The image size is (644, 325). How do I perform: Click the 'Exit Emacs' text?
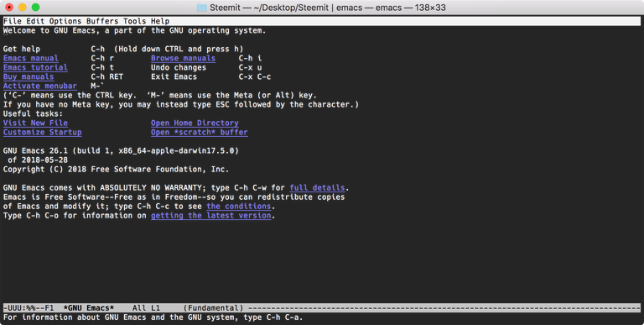pos(174,77)
